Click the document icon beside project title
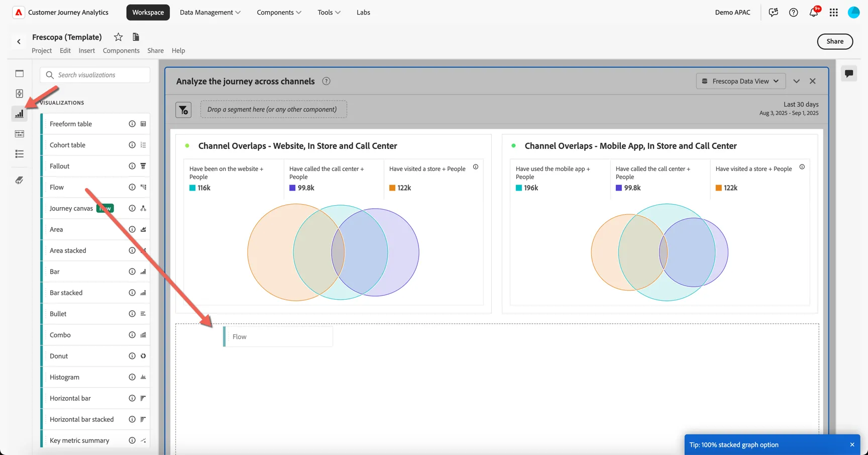 136,37
